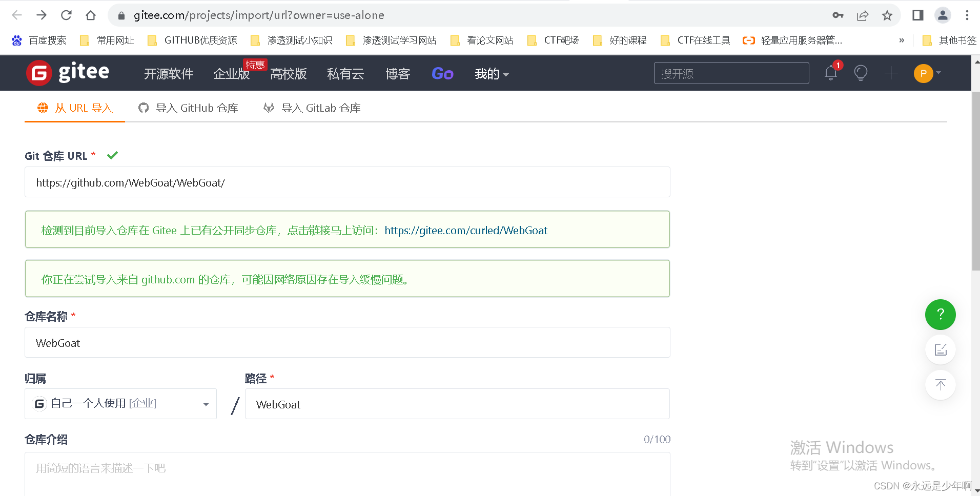
Task: Open green help question button
Action: [x=941, y=315]
